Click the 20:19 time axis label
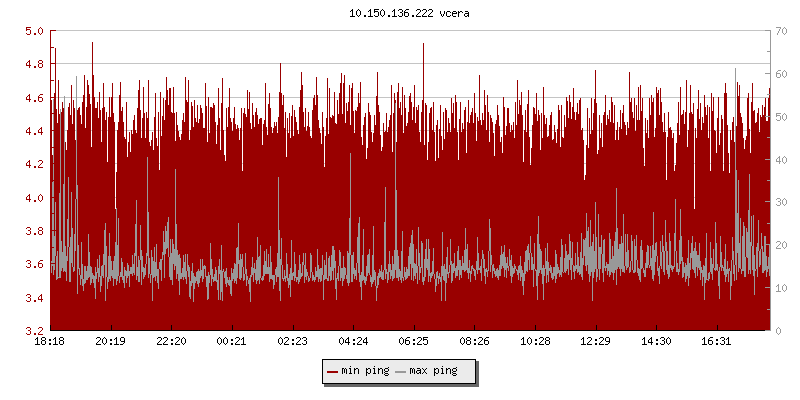 pyautogui.click(x=110, y=342)
